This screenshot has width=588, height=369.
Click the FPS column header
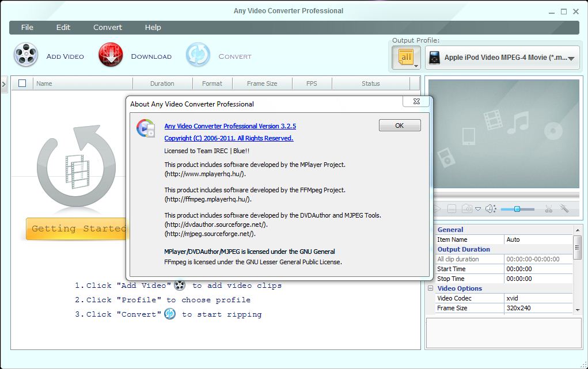click(x=312, y=83)
